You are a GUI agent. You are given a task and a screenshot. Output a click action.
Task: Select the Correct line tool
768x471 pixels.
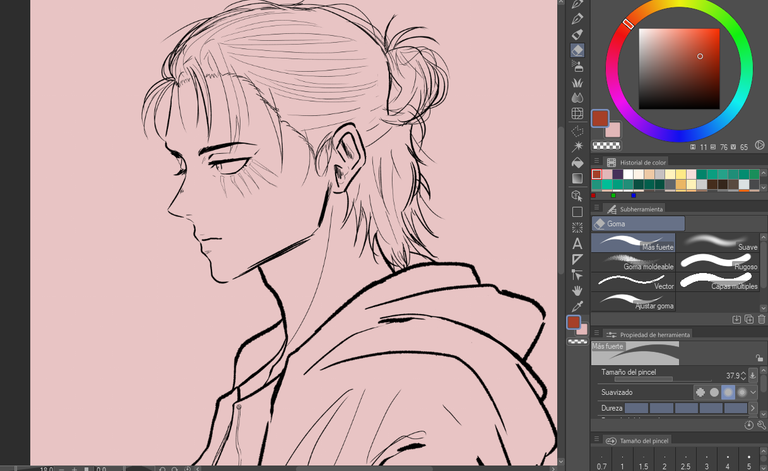(577, 275)
